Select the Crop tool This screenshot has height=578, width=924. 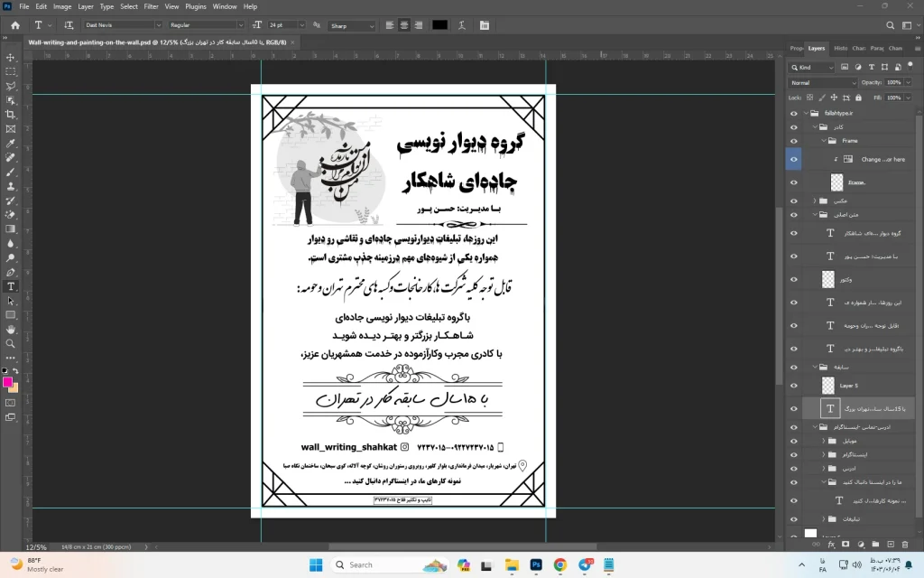11,115
